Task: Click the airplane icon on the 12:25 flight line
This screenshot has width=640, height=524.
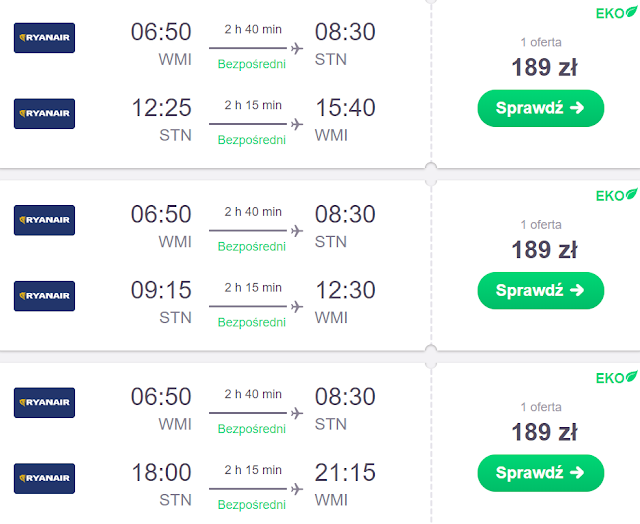Action: point(296,124)
